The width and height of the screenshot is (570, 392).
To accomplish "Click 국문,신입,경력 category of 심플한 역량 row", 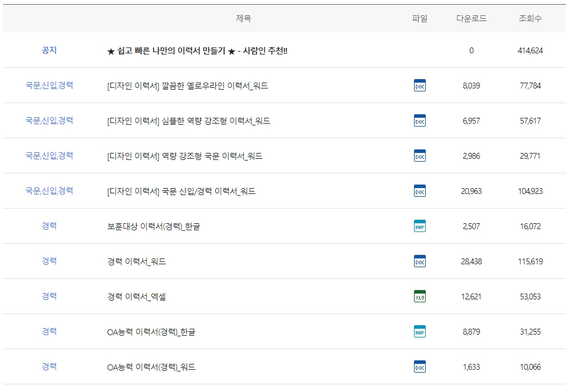I will pos(49,121).
